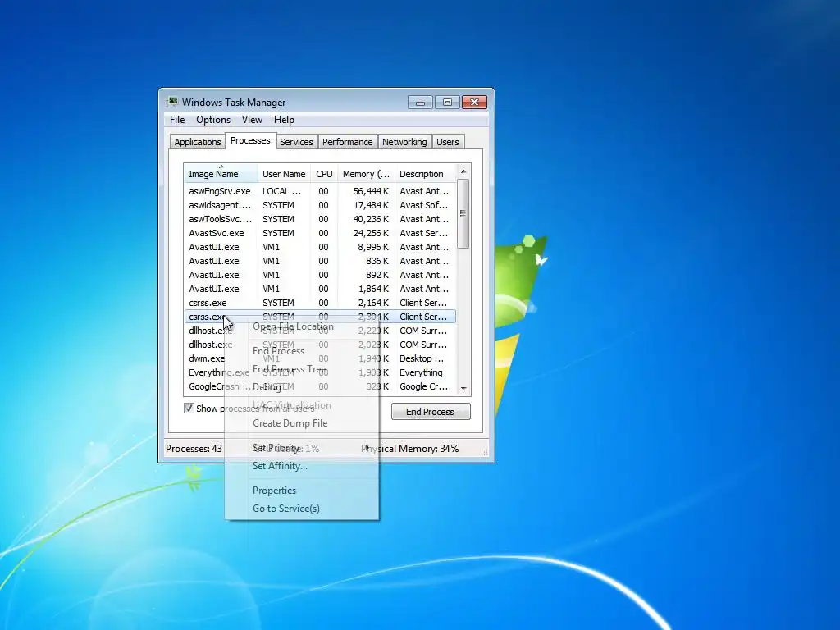
Task: Click the Everything description cell
Action: (x=421, y=372)
